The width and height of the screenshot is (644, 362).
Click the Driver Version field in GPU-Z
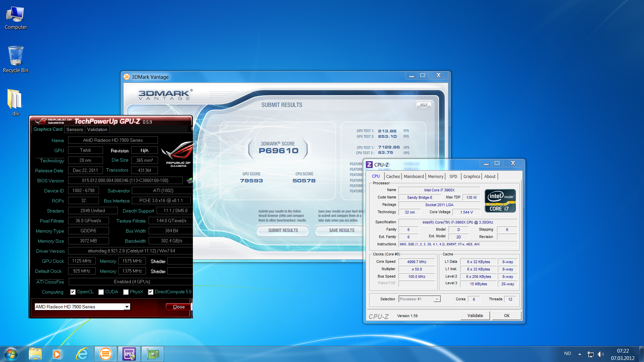130,251
